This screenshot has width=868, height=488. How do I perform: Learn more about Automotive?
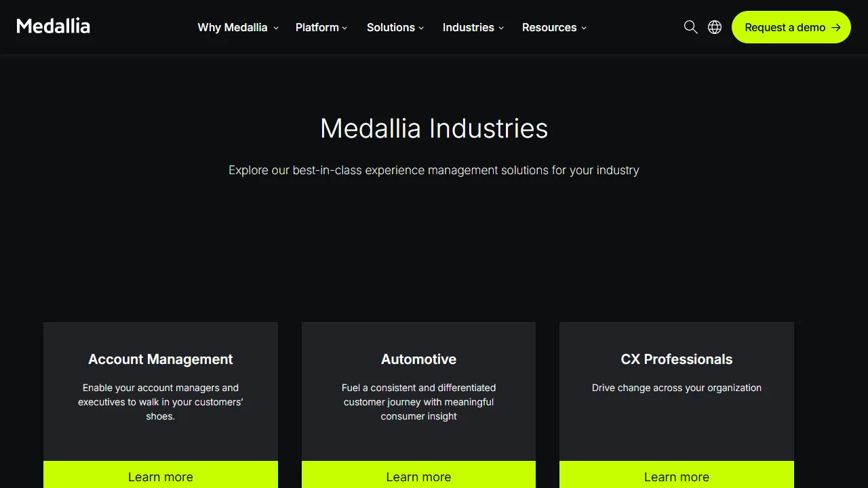[x=418, y=475]
